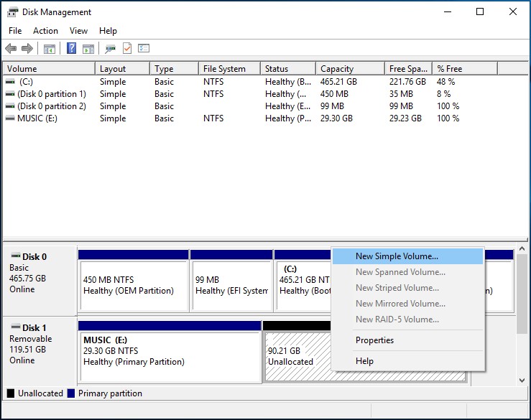This screenshot has height=420, width=531.
Task: Open the View menu
Action: 78,31
